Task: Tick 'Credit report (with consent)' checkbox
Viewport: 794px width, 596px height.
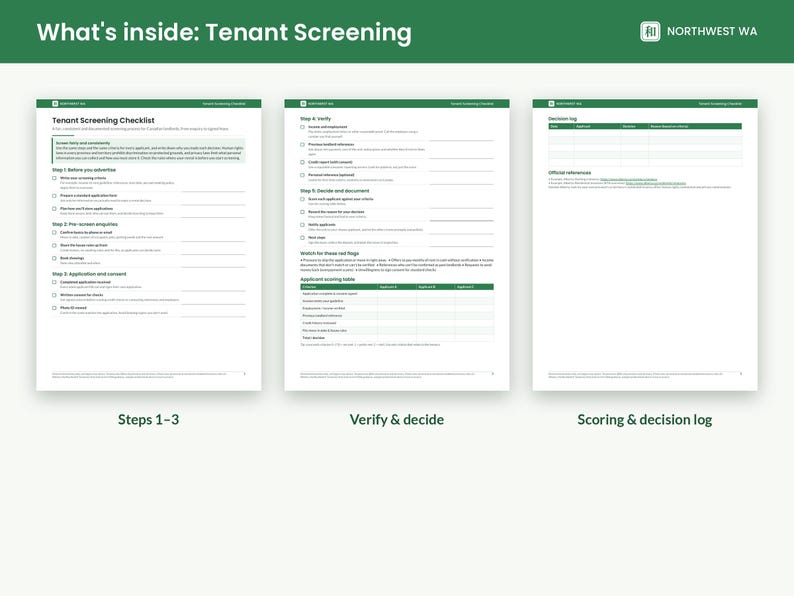Action: [x=302, y=163]
